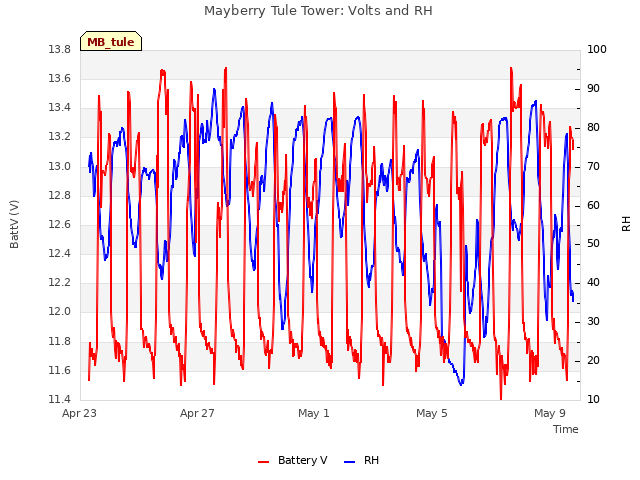This screenshot has height=480, width=640.
Task: Click the 12.8 voltage axis value
Action: [60, 196]
